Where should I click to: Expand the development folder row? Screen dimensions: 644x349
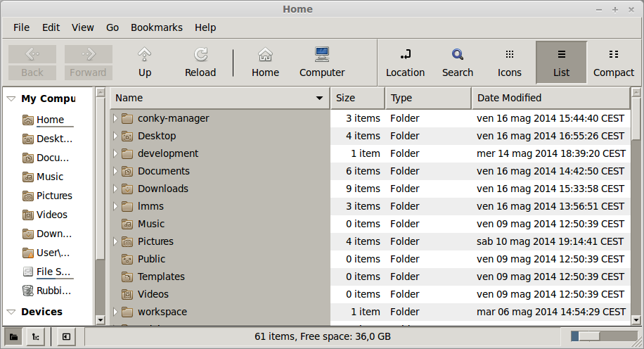[x=115, y=153]
